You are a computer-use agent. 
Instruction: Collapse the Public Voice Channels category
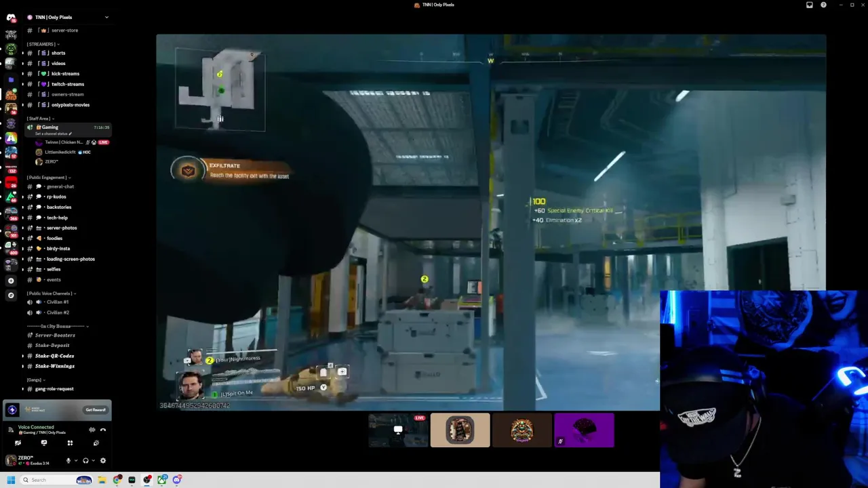pyautogui.click(x=51, y=293)
